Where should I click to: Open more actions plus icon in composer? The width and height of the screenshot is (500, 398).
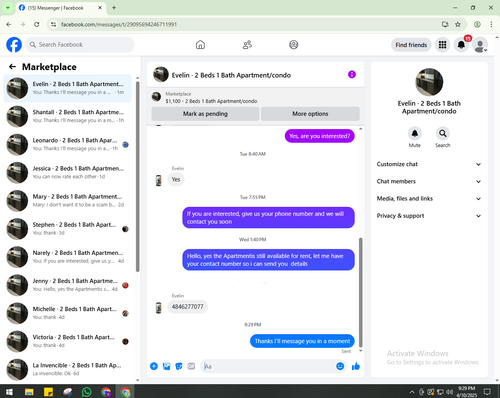click(154, 366)
